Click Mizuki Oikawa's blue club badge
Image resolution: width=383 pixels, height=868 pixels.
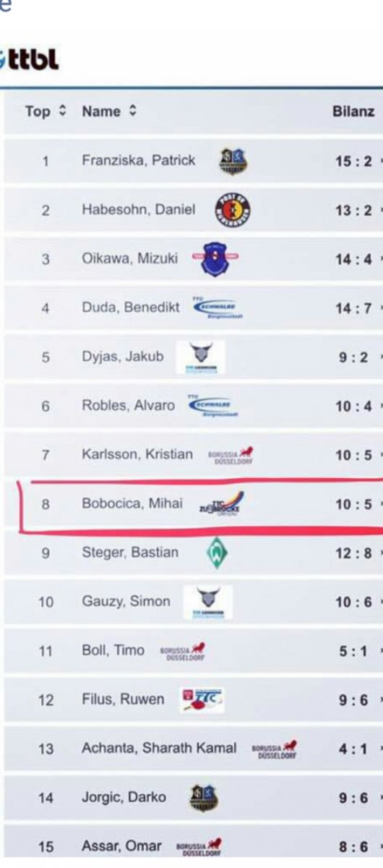pyautogui.click(x=220, y=258)
